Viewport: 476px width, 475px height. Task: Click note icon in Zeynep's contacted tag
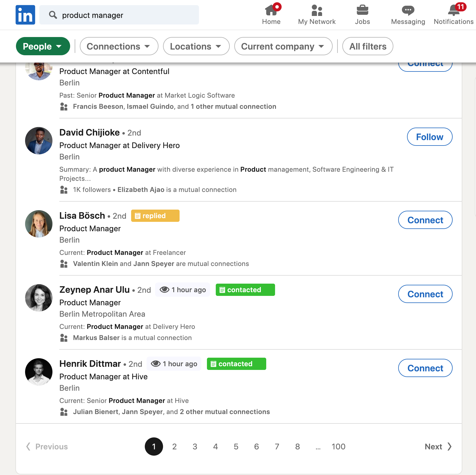[222, 290]
